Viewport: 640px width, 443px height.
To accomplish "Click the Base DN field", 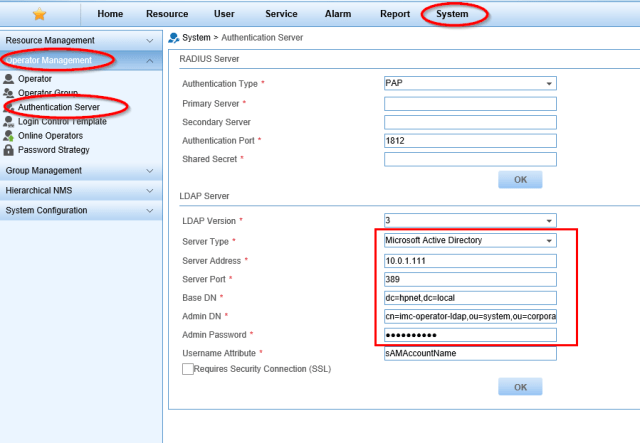I will click(470, 298).
